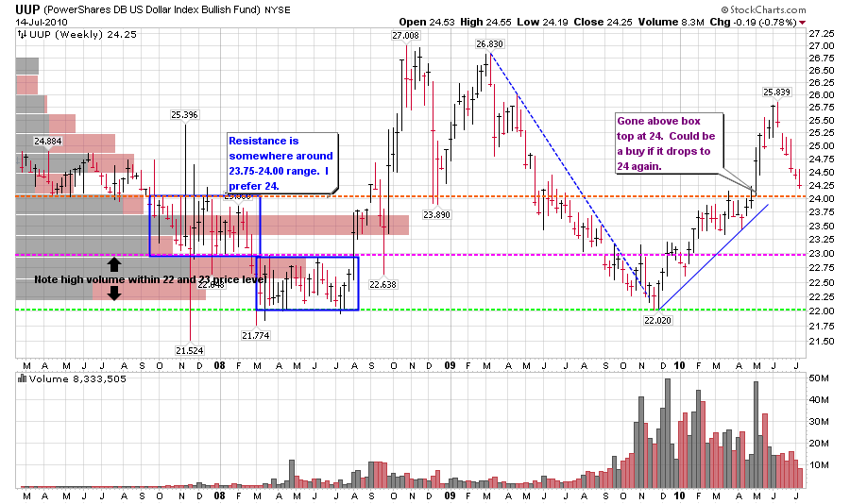850x504 pixels.
Task: Click the 25.396 spike label
Action: 184,115
